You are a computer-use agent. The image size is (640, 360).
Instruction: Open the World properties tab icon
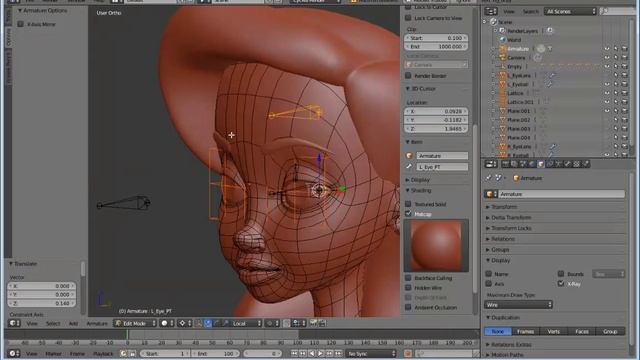pyautogui.click(x=532, y=164)
